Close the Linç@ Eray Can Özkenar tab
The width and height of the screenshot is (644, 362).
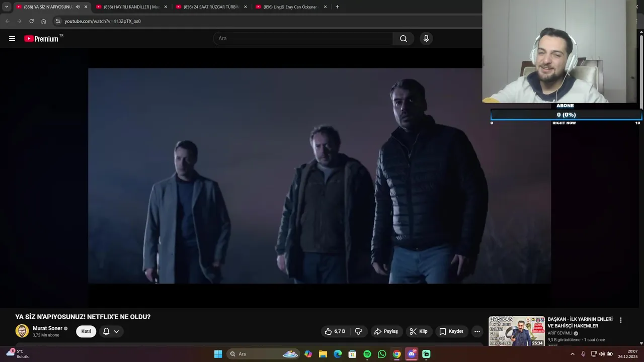tap(325, 7)
